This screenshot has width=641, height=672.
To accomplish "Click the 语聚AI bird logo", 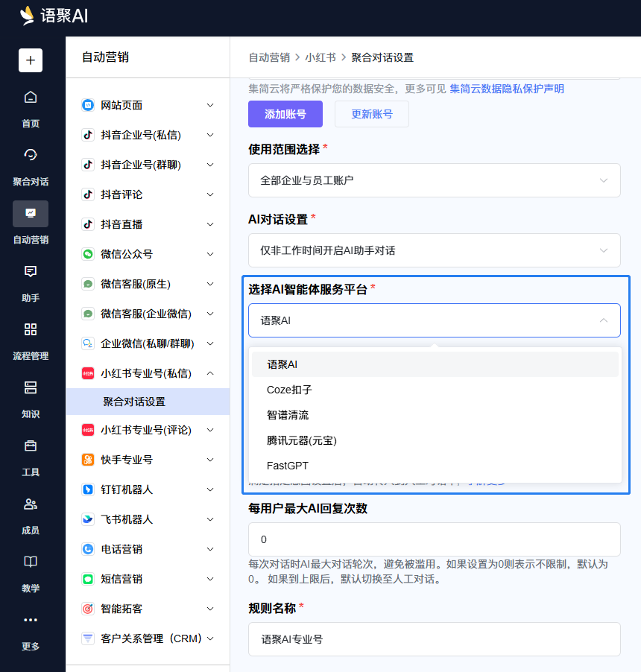I will coord(27,16).
